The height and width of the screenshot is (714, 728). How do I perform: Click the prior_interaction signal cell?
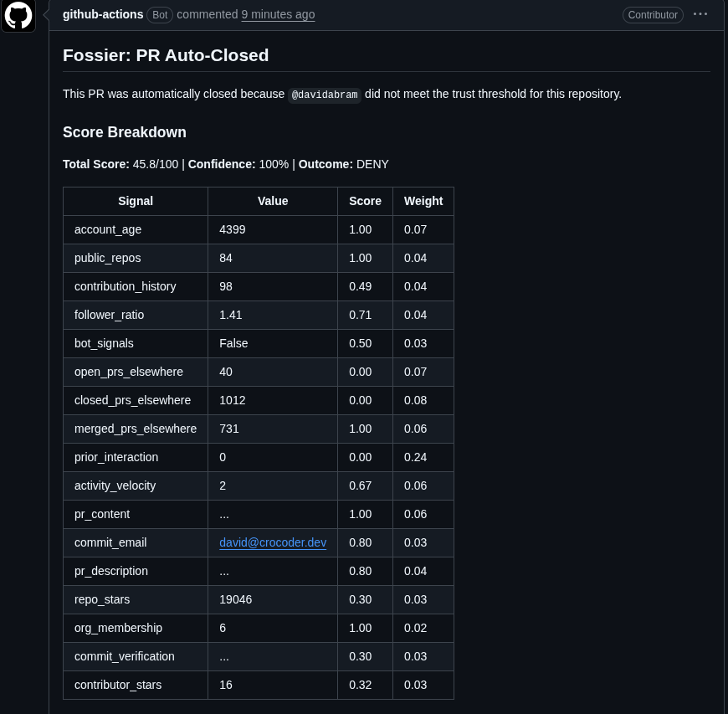click(136, 457)
